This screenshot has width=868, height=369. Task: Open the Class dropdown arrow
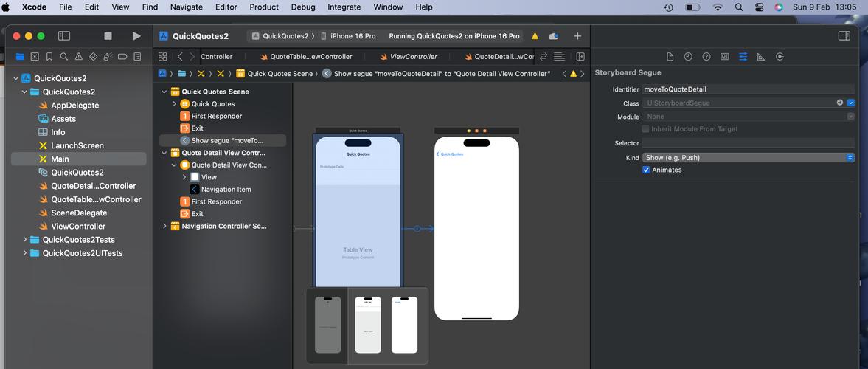[851, 103]
